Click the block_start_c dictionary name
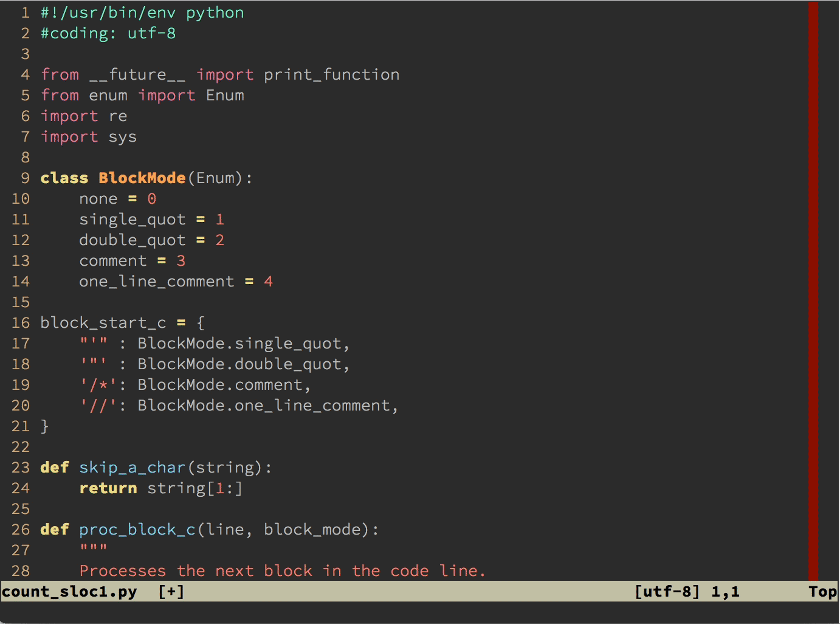840x624 pixels. point(103,322)
